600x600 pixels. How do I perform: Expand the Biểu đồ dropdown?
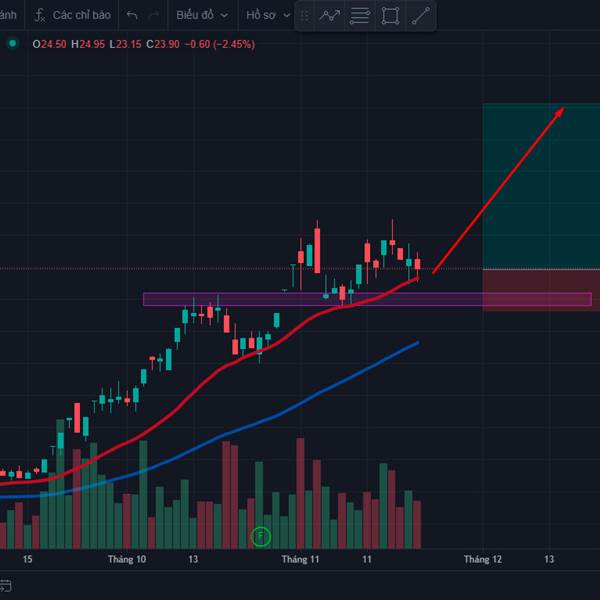pos(202,15)
